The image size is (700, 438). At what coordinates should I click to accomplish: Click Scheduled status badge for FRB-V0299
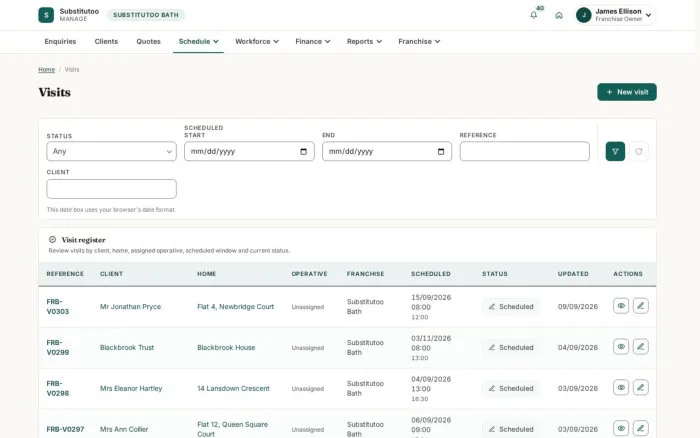(511, 347)
